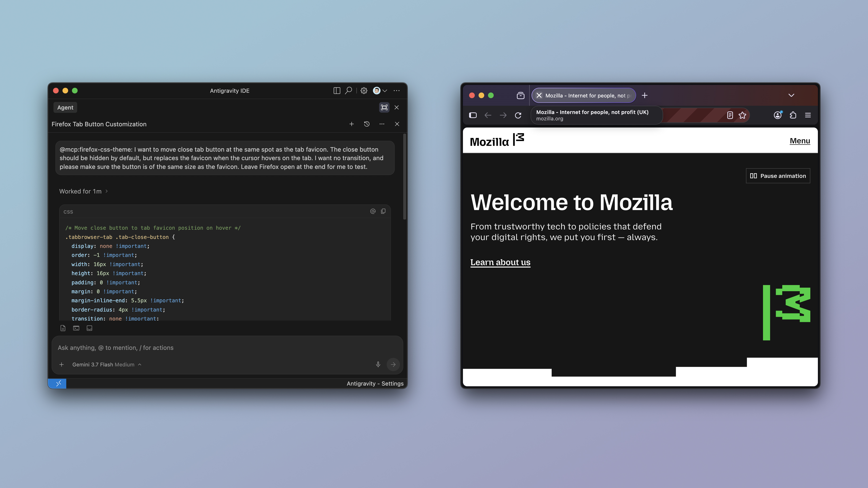Open Firefox account icon
This screenshot has height=488, width=868.
click(778, 115)
